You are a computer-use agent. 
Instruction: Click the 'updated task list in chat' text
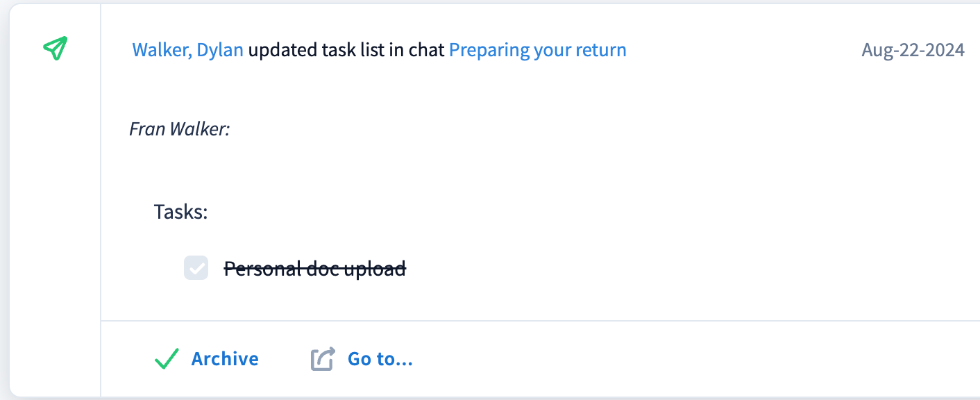pos(346,50)
